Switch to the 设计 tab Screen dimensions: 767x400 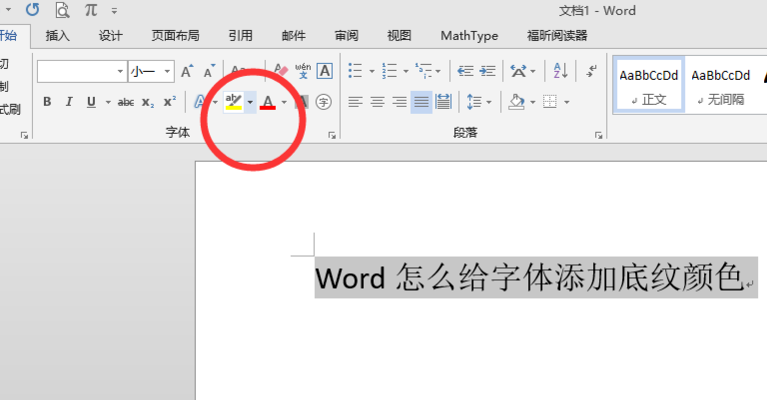pyautogui.click(x=111, y=36)
